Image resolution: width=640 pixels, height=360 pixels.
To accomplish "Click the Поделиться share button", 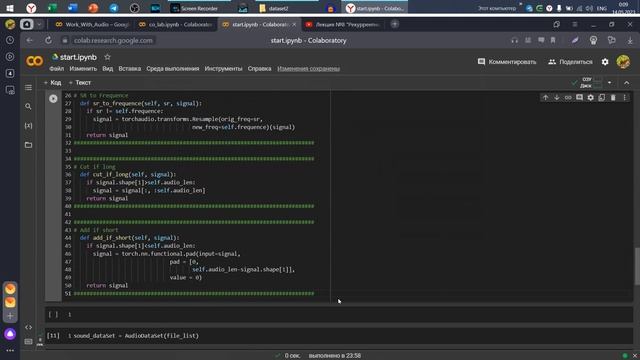I will [x=570, y=62].
